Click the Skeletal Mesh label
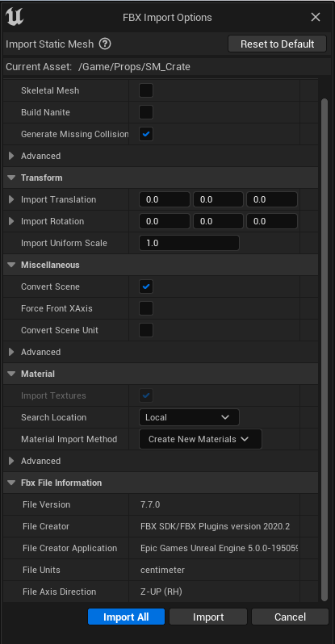The image size is (335, 644). point(50,90)
